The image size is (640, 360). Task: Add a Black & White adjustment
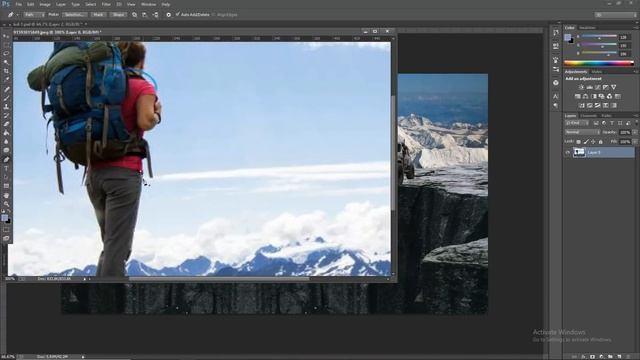click(593, 96)
